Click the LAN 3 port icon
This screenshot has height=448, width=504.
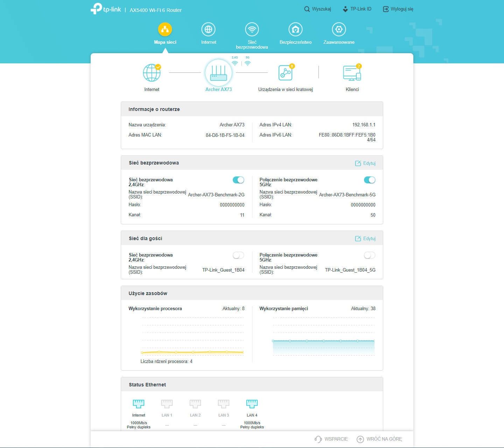[x=224, y=404]
